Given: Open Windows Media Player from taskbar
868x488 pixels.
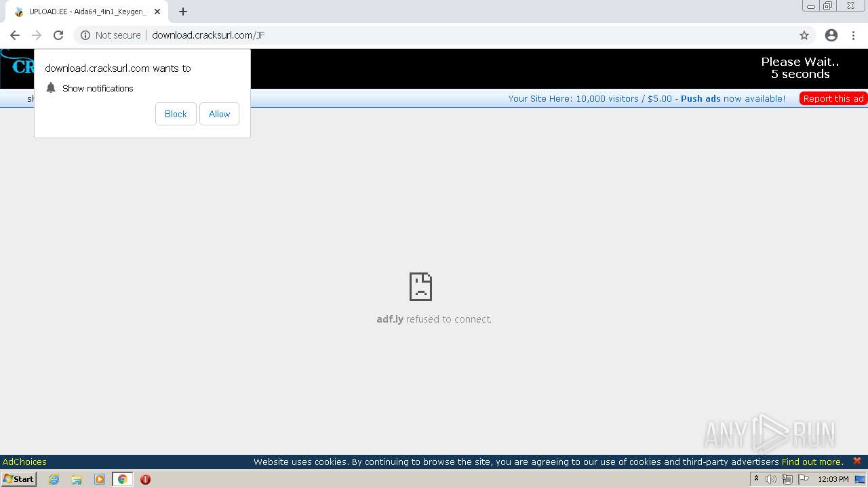Looking at the screenshot, I should (100, 479).
